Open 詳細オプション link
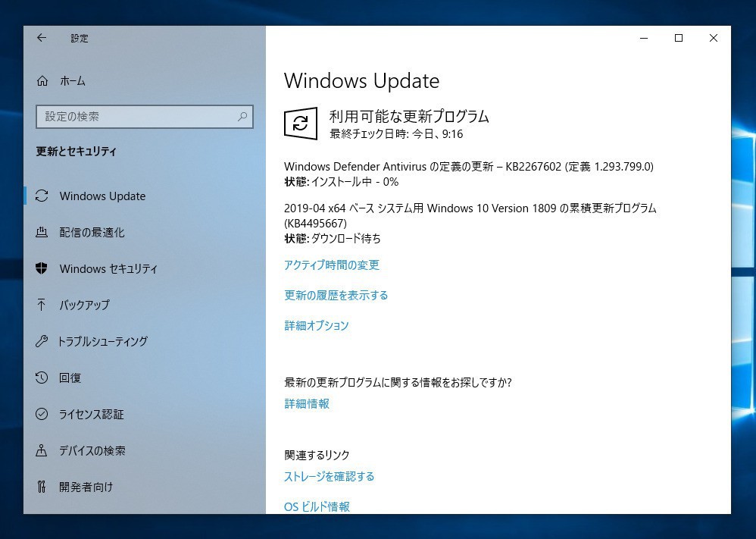Viewport: 756px width, 539px height. (x=317, y=325)
